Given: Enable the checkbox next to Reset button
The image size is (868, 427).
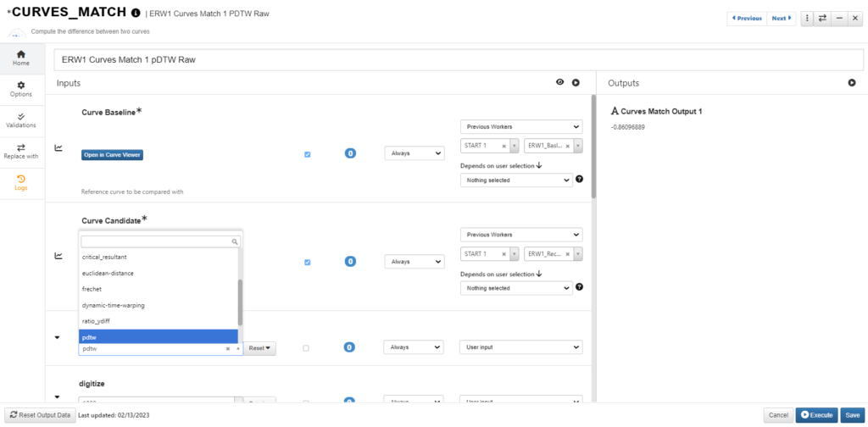Looking at the screenshot, I should pyautogui.click(x=307, y=347).
